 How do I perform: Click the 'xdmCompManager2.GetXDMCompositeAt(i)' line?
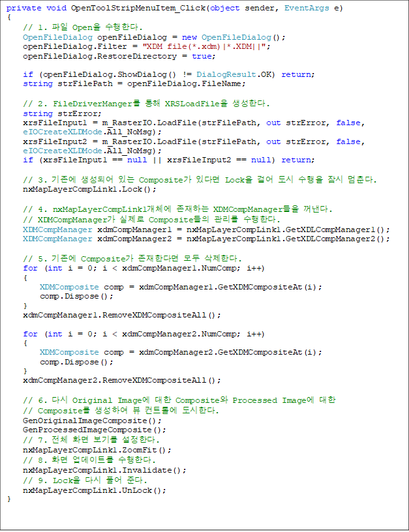pos(181,353)
